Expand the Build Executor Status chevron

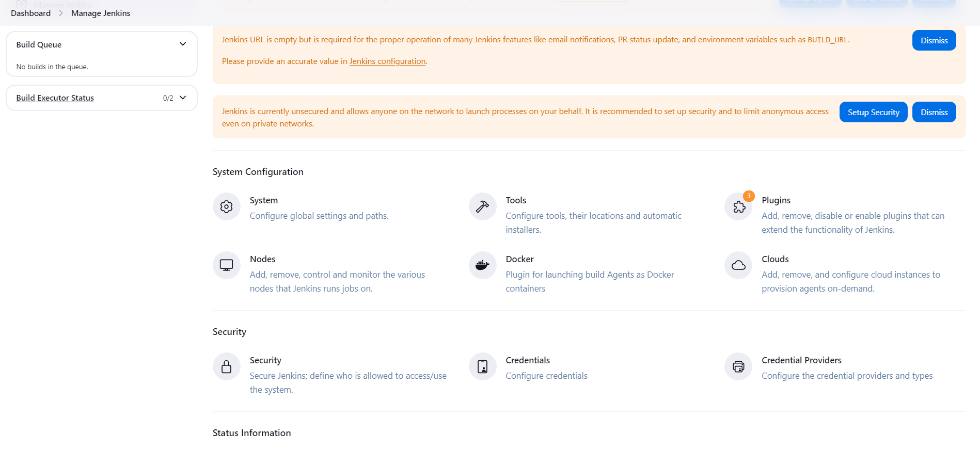pyautogui.click(x=183, y=98)
